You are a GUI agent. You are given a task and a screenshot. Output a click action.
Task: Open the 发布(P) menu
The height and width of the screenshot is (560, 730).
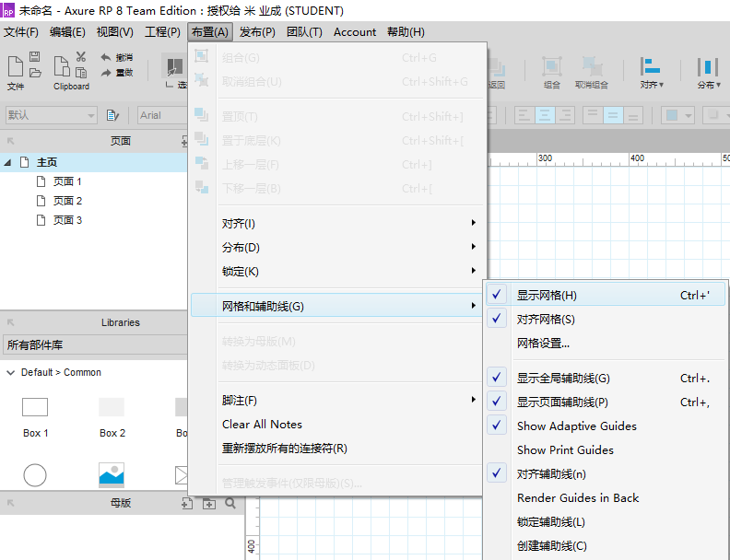pyautogui.click(x=257, y=32)
